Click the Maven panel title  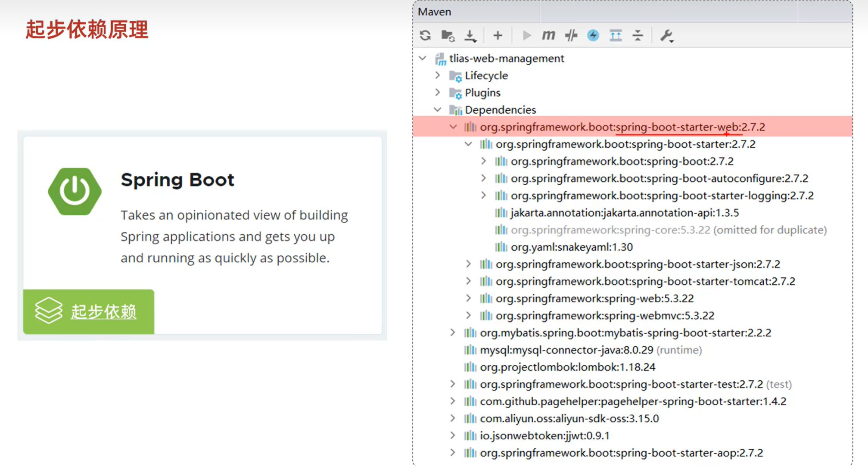435,12
